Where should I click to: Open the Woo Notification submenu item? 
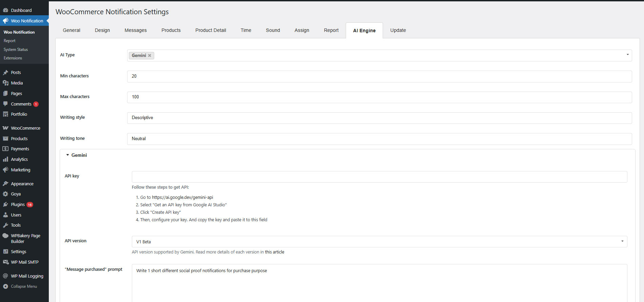(19, 32)
